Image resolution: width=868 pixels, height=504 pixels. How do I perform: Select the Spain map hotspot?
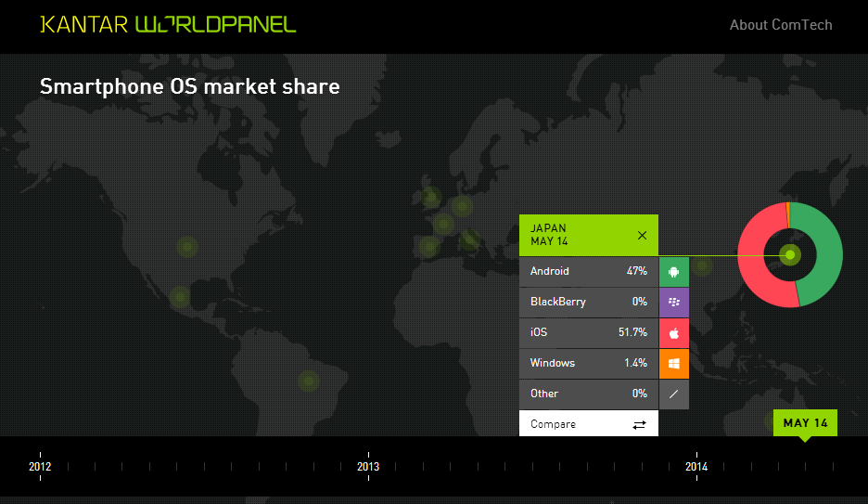coord(429,247)
